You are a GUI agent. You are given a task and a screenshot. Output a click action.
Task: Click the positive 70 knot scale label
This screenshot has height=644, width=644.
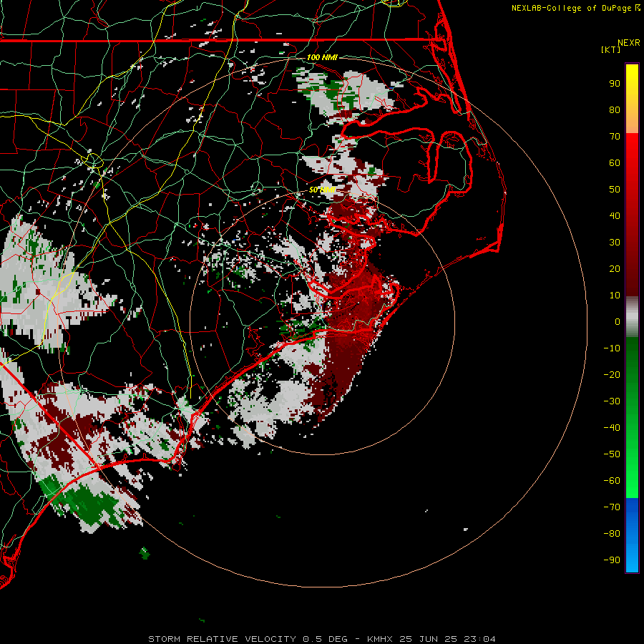coord(615,137)
